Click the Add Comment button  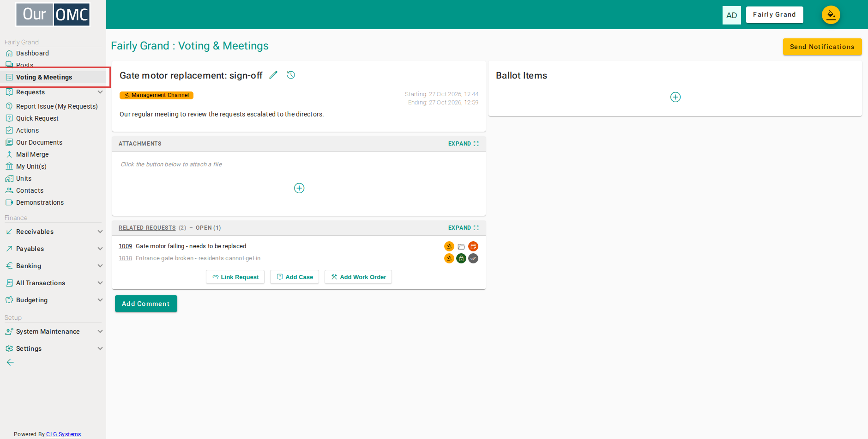point(146,304)
